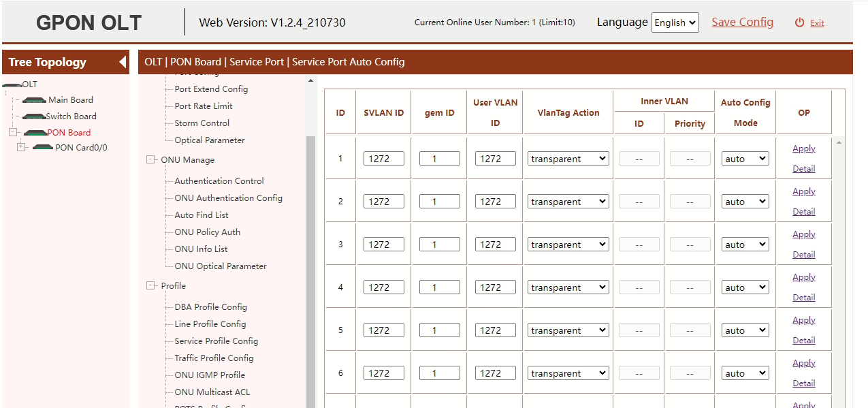Click the PON Card0/0 device icon
This screenshot has width=868, height=408.
coord(43,147)
